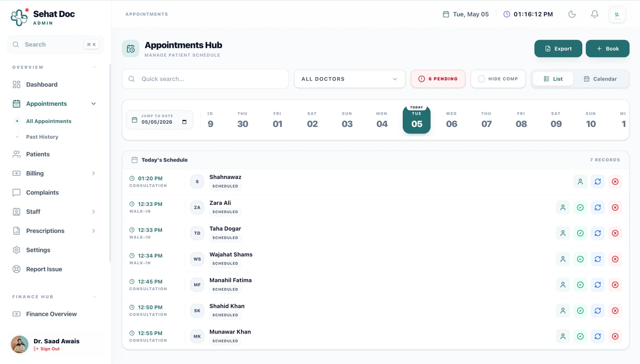
Task: Reschedule Taha Dogar appointment icon
Action: [x=598, y=233]
